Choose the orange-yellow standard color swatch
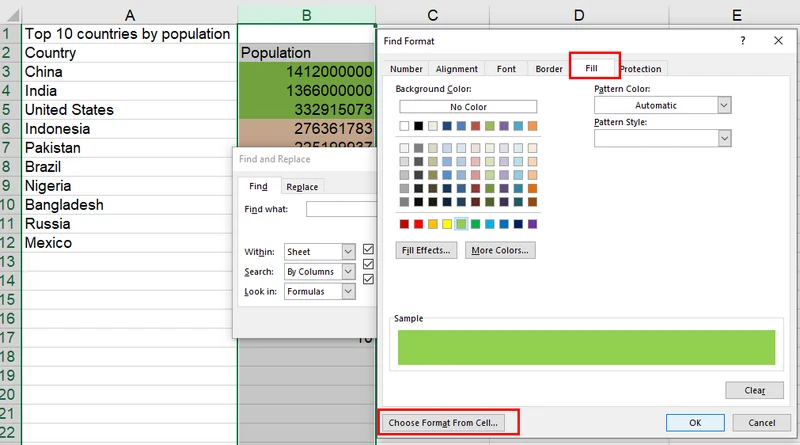The width and height of the screenshot is (800, 445). coord(433,224)
